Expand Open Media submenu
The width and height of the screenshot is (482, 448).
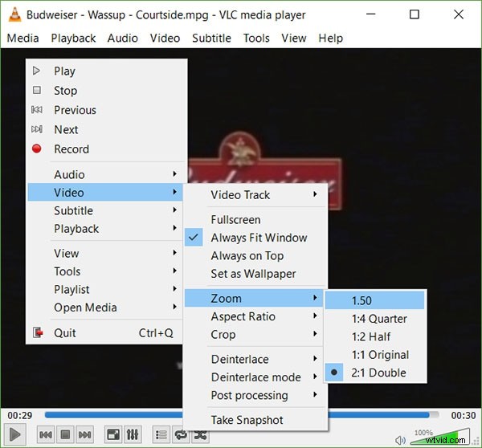click(105, 307)
